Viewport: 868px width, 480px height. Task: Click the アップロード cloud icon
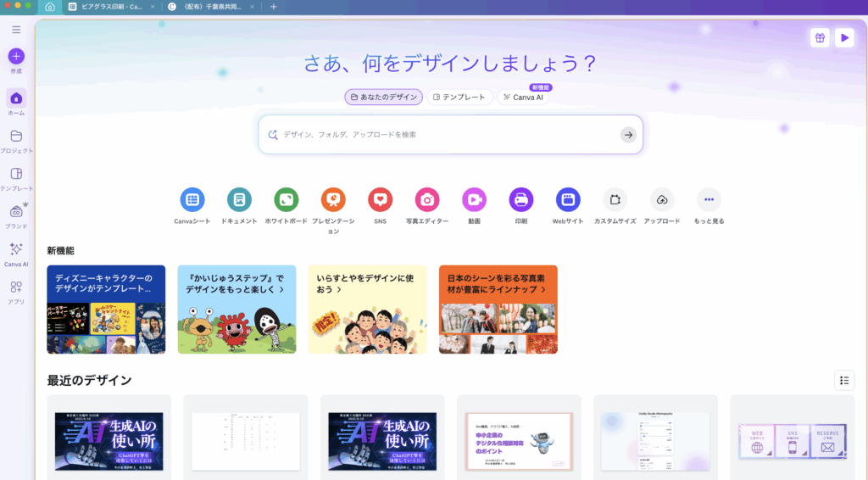point(662,199)
